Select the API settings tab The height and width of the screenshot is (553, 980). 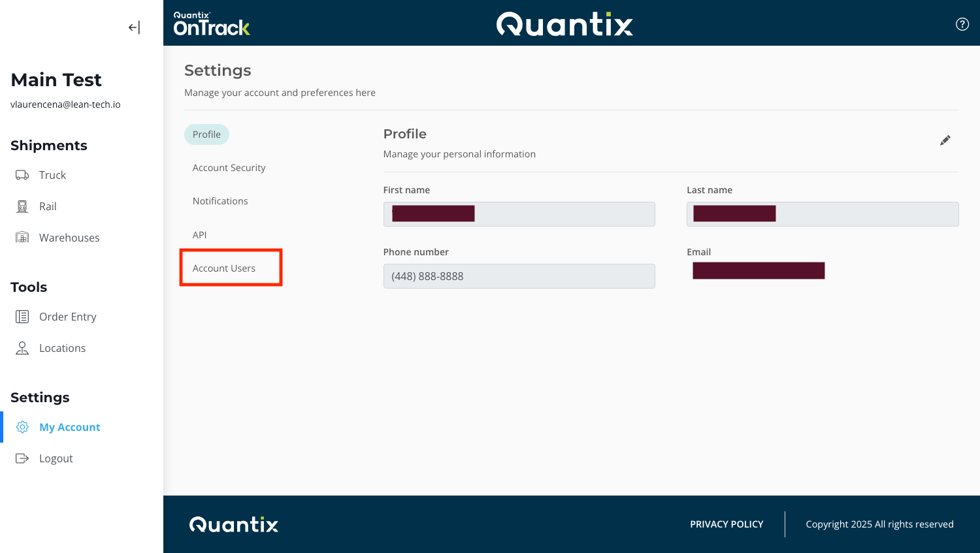[199, 234]
